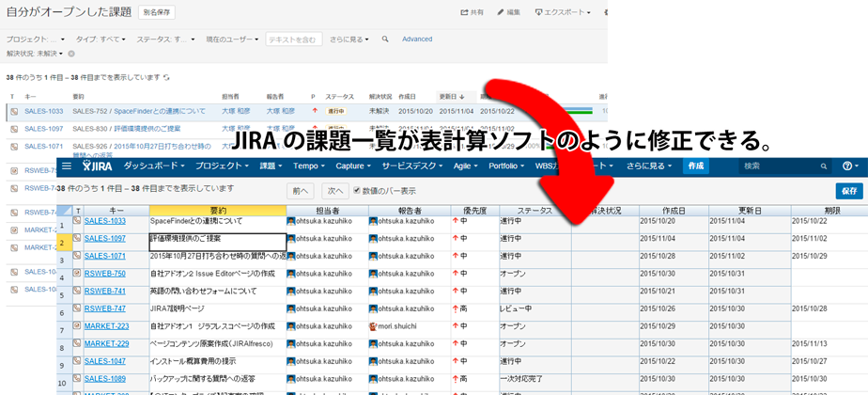Click the 別名保存 button

[157, 12]
